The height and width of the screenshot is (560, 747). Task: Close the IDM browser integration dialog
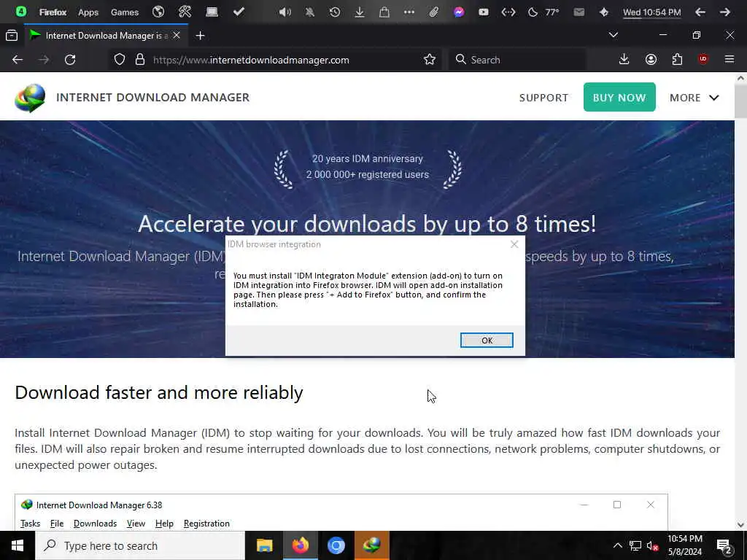(x=514, y=244)
